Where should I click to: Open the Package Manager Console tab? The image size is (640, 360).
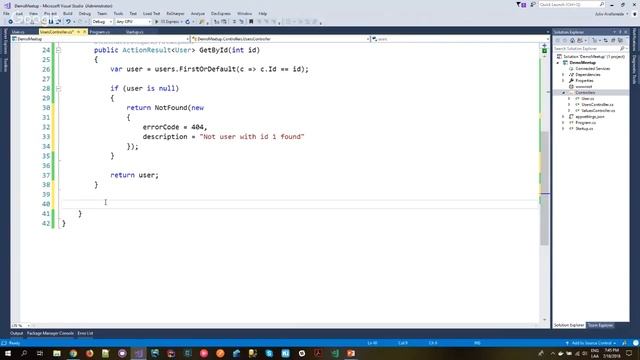pos(50,333)
